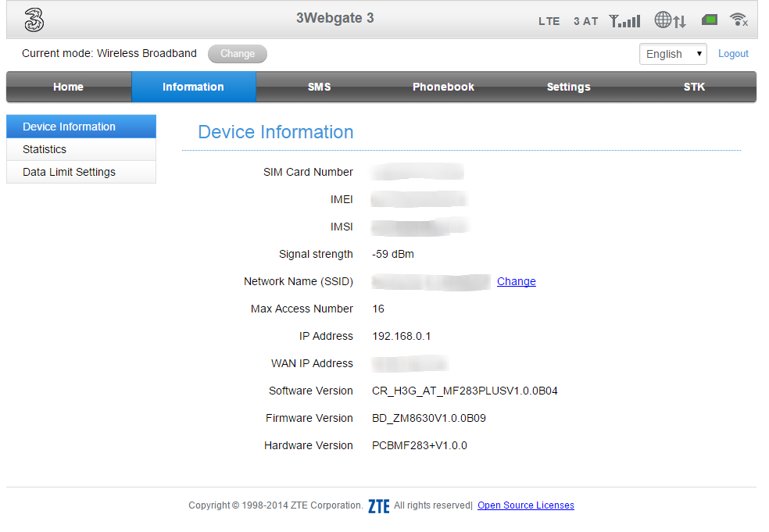
Task: Select the STK tab
Action: coord(694,87)
